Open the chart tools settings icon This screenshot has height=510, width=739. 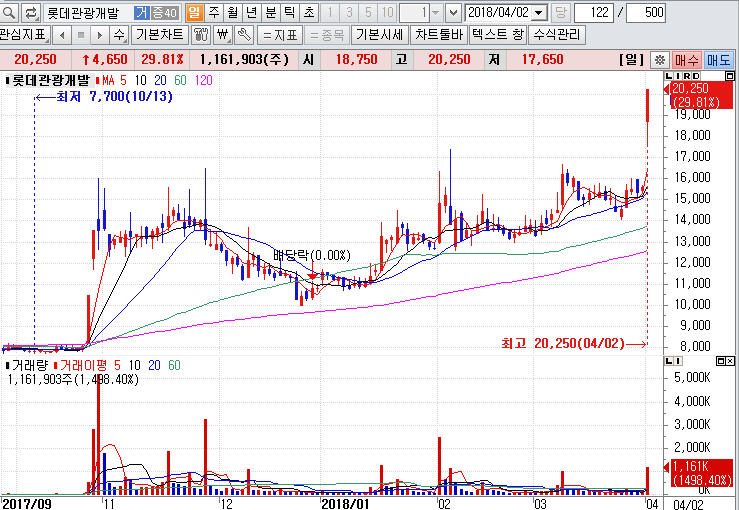click(x=199, y=34)
